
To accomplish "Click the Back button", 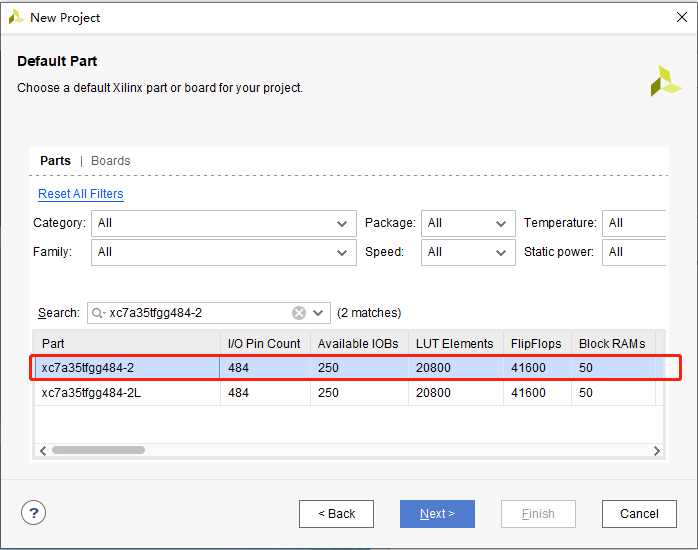I will pos(337,514).
